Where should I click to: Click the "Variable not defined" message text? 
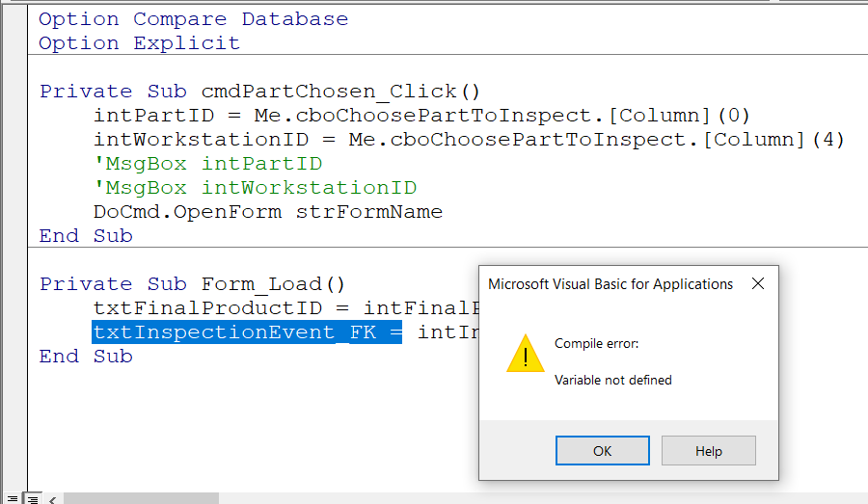(x=612, y=380)
